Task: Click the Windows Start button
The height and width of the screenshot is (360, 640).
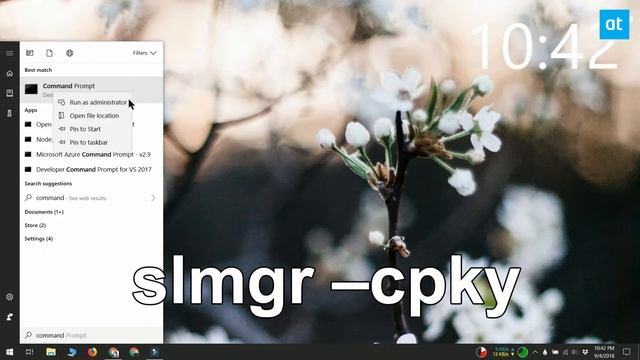Action: tap(9, 352)
